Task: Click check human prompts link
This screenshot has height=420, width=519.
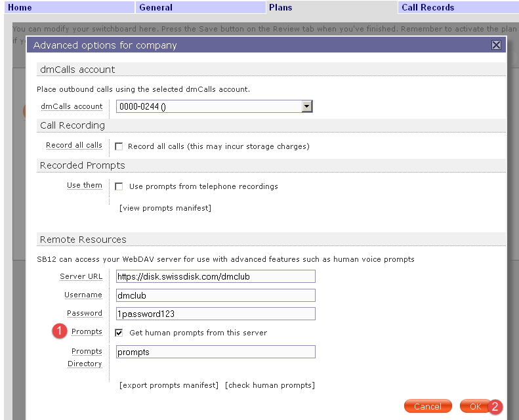Action: [x=270, y=385]
